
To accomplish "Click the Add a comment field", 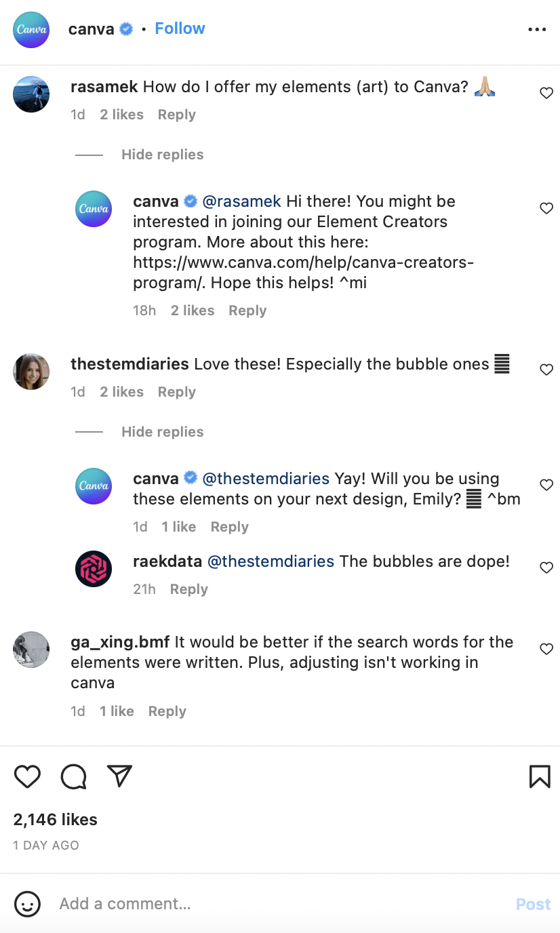I will pyautogui.click(x=271, y=904).
